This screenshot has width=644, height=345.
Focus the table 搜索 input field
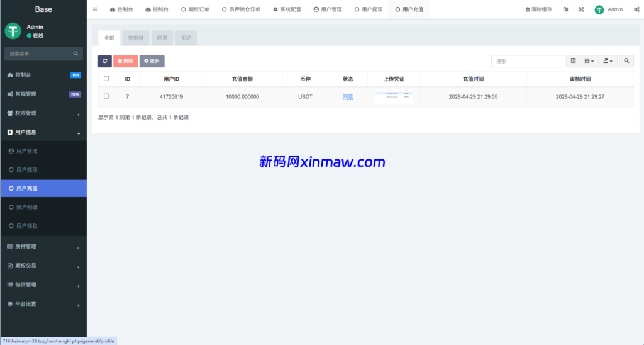coord(528,61)
